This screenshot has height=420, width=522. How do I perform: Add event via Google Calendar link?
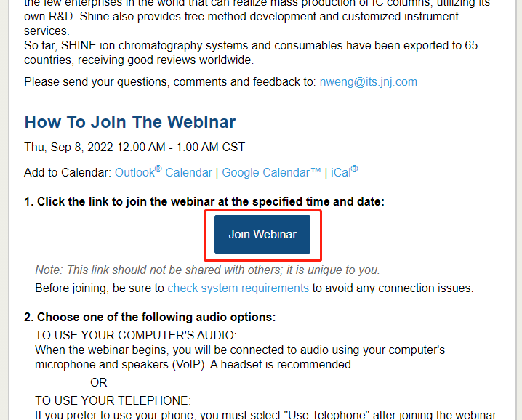tap(271, 172)
